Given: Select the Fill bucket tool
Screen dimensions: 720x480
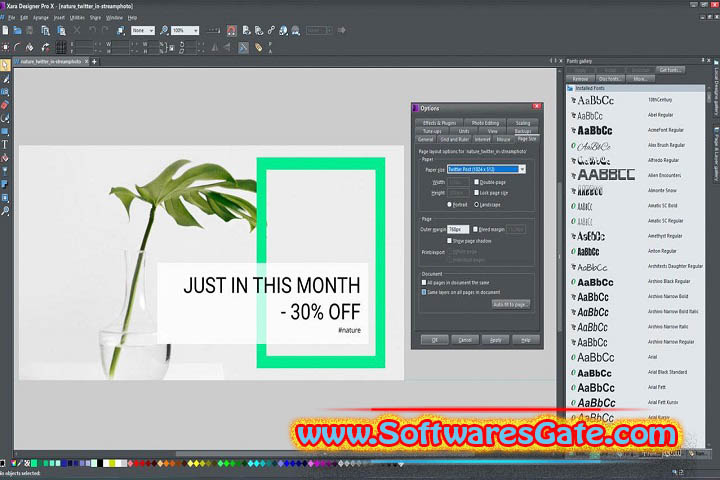Looking at the screenshot, I should point(5,158).
